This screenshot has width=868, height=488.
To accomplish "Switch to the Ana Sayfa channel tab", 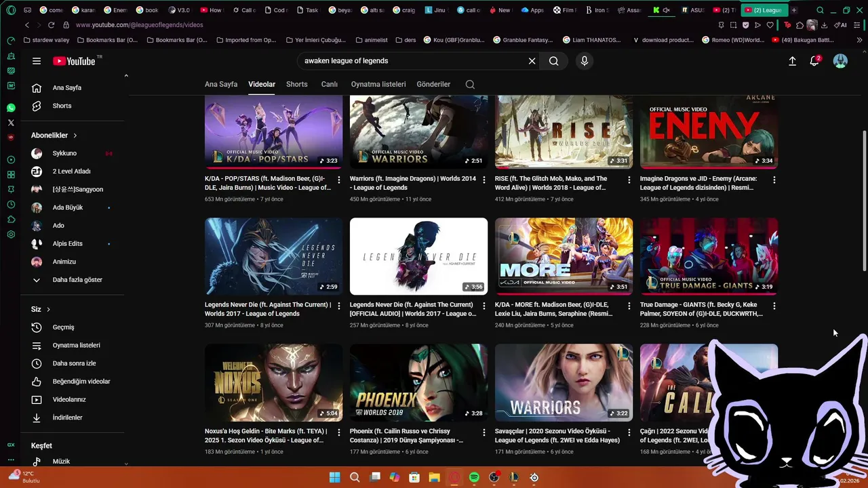I will (221, 85).
